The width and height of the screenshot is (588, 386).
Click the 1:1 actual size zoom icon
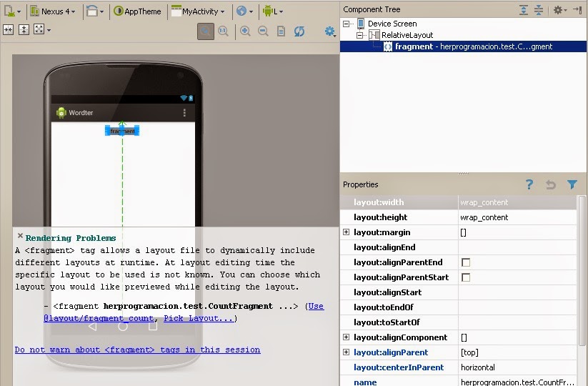click(224, 31)
